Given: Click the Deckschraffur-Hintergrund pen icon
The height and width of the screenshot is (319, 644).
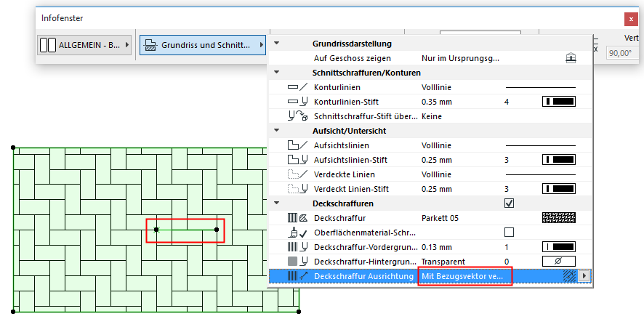Looking at the screenshot, I should tap(297, 262).
